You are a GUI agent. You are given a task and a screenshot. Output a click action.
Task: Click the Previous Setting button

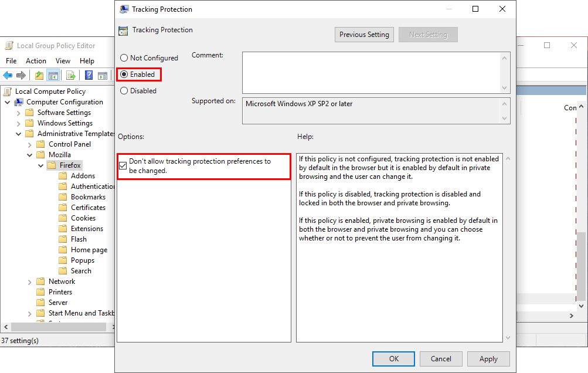click(364, 34)
